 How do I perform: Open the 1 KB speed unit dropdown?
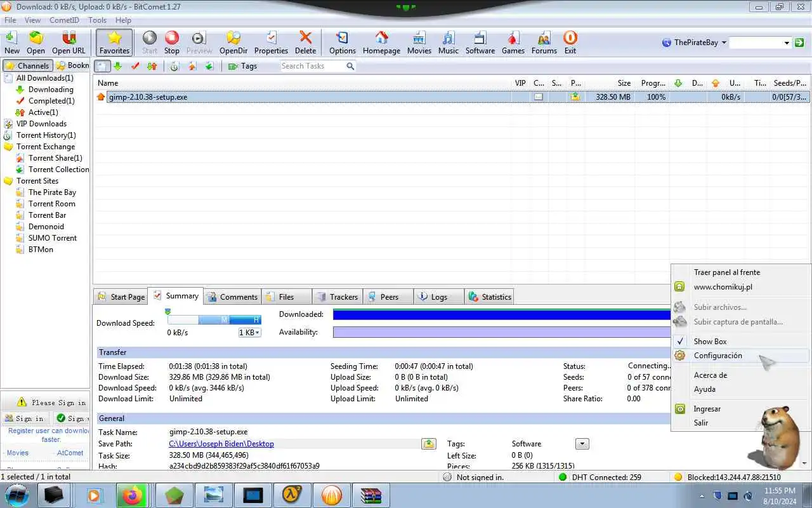point(249,333)
